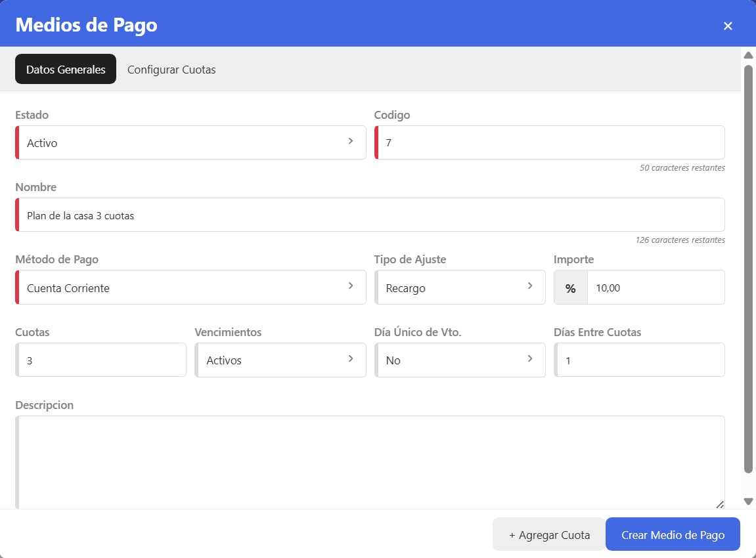Click the scrollbar up arrow
756x558 pixels.
point(748,55)
